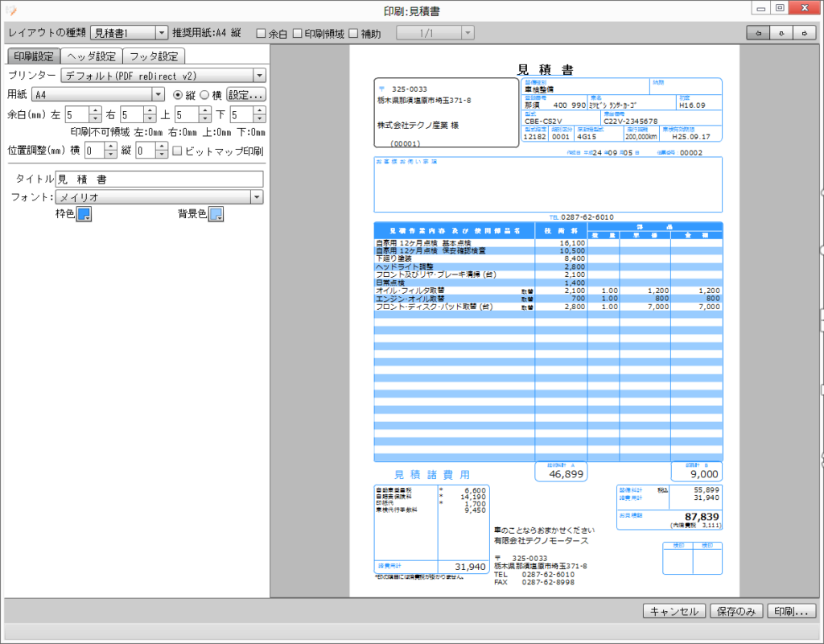Switch to ヘッダ設定 tab
Image resolution: width=824 pixels, height=644 pixels.
(92, 56)
